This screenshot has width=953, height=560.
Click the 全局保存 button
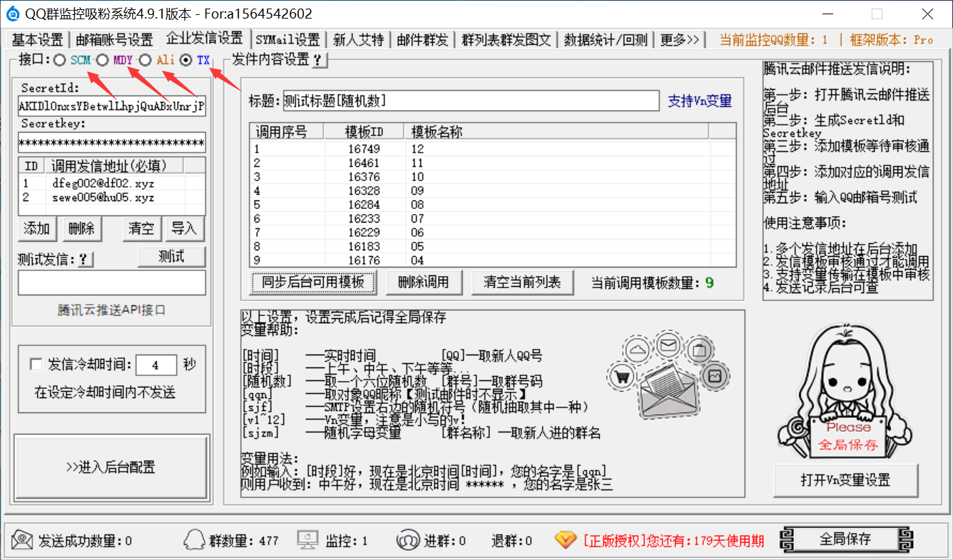coord(845,539)
